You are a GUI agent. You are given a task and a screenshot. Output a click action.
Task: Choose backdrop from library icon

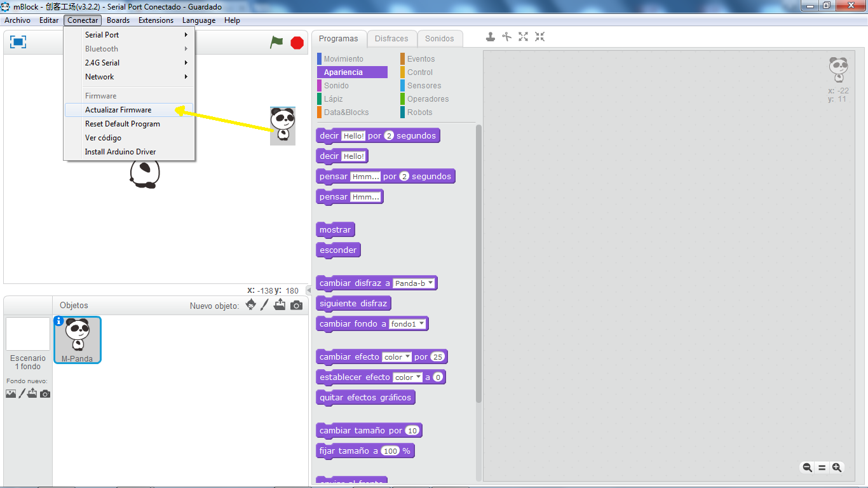(11, 393)
